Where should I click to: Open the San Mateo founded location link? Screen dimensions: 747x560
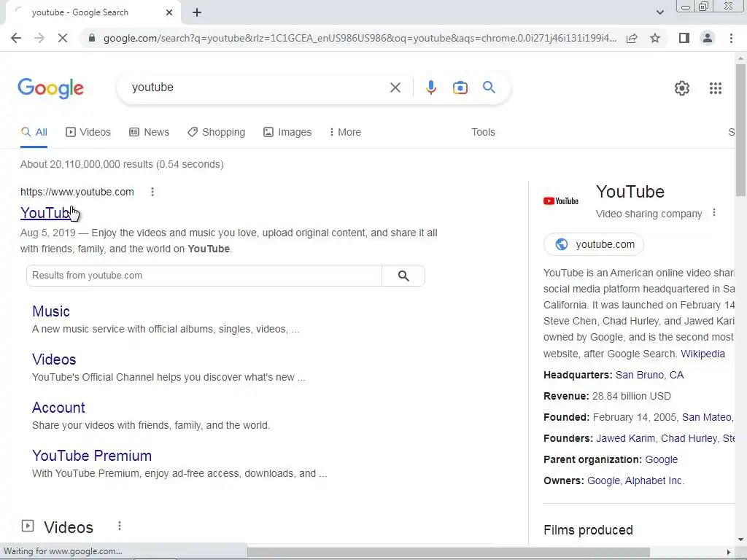pyautogui.click(x=708, y=418)
